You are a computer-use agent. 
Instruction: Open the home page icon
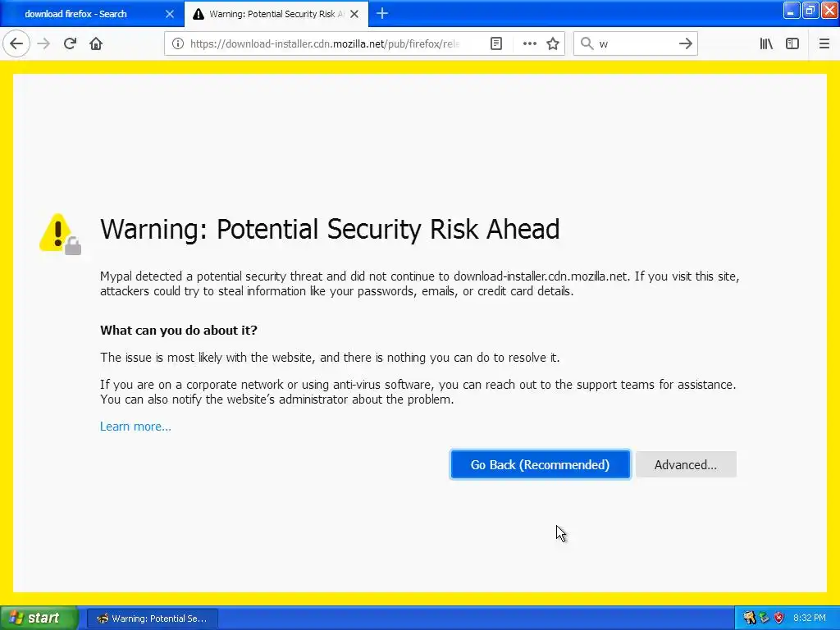point(96,43)
